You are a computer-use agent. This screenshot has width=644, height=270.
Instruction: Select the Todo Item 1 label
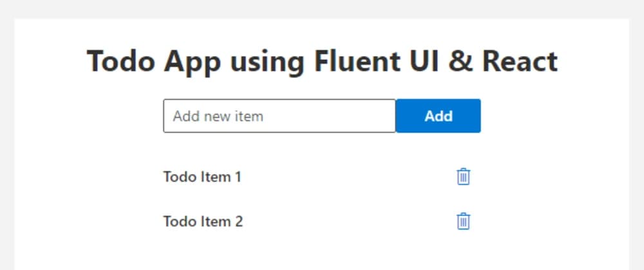point(202,176)
